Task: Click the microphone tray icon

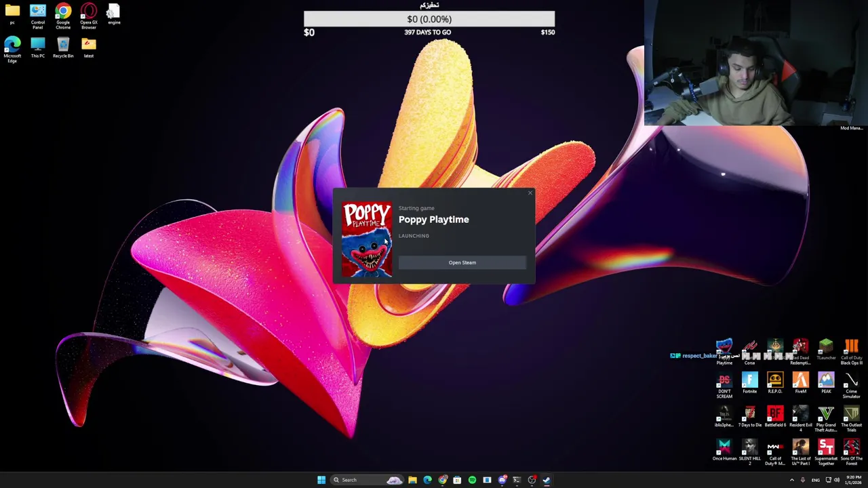Action: (803, 480)
